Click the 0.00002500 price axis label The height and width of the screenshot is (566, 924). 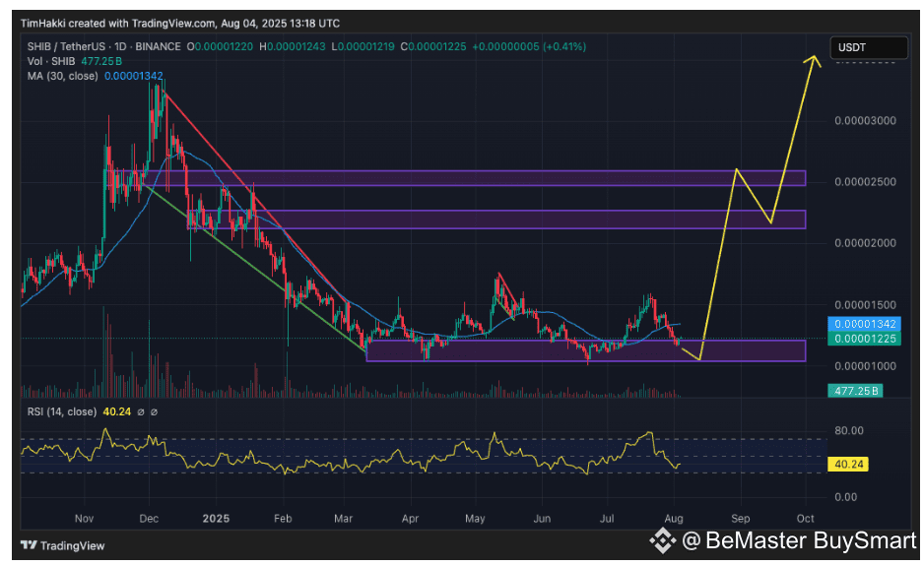[x=865, y=182]
